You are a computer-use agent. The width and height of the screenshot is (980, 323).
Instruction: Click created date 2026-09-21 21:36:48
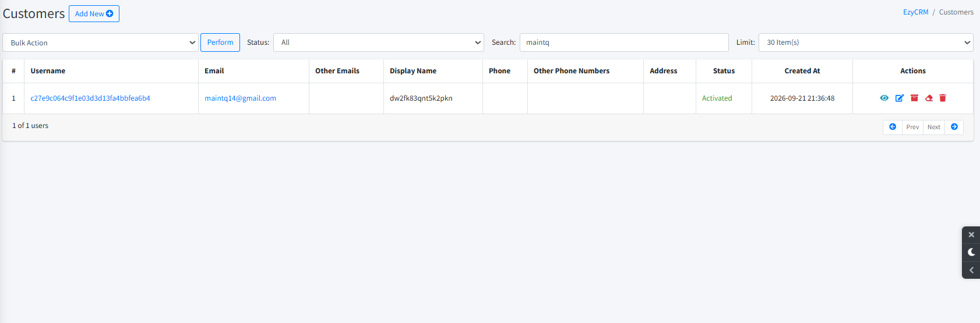click(802, 98)
